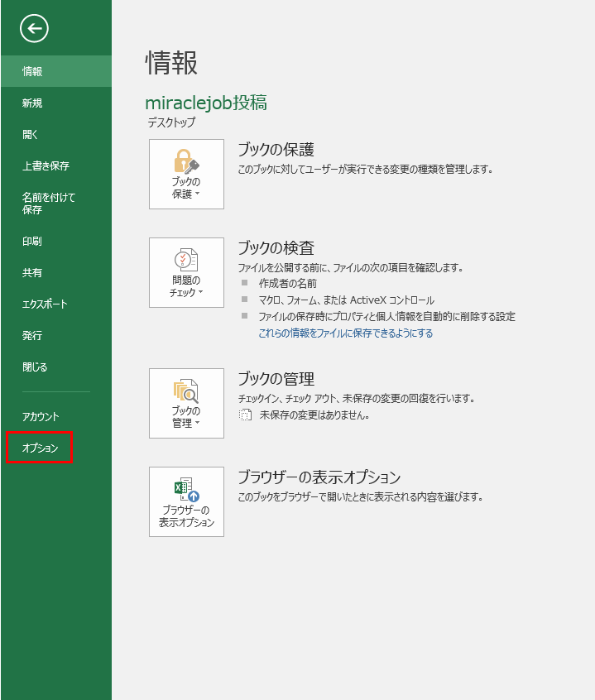Click the unsaved-changes document icon
Image resolution: width=595 pixels, height=700 pixels.
[245, 415]
